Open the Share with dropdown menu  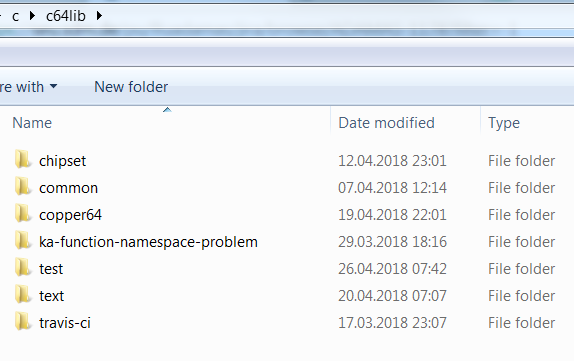tap(28, 87)
